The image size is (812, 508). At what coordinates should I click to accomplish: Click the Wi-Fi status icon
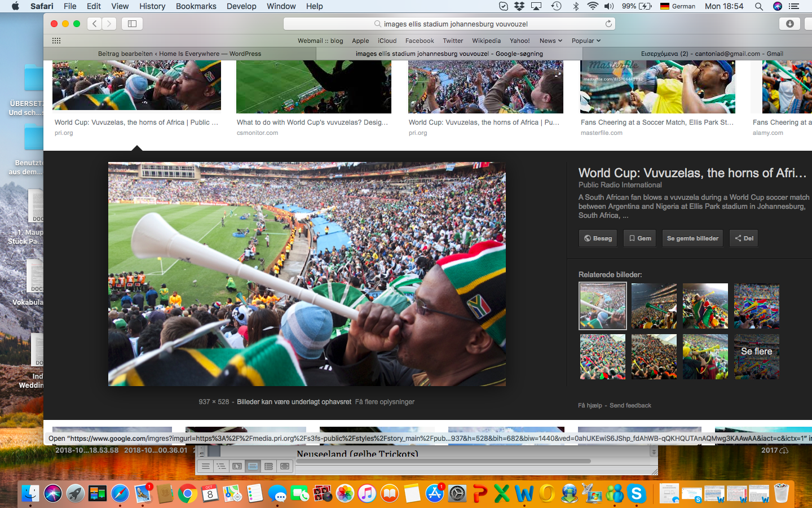click(x=593, y=6)
